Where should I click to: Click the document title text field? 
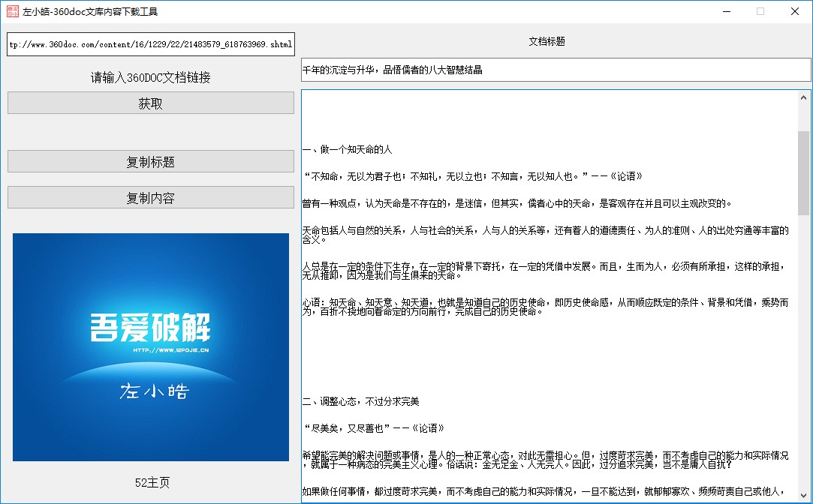(556, 70)
